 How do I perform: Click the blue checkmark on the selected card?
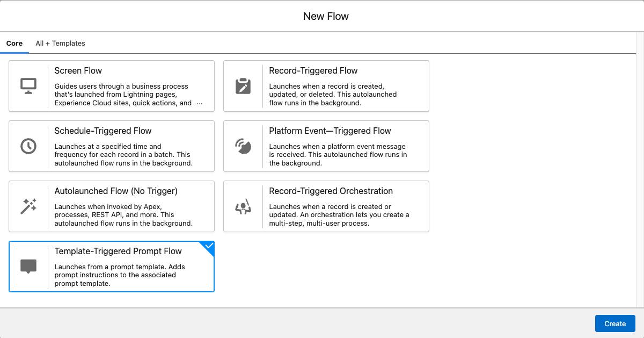[x=208, y=247]
